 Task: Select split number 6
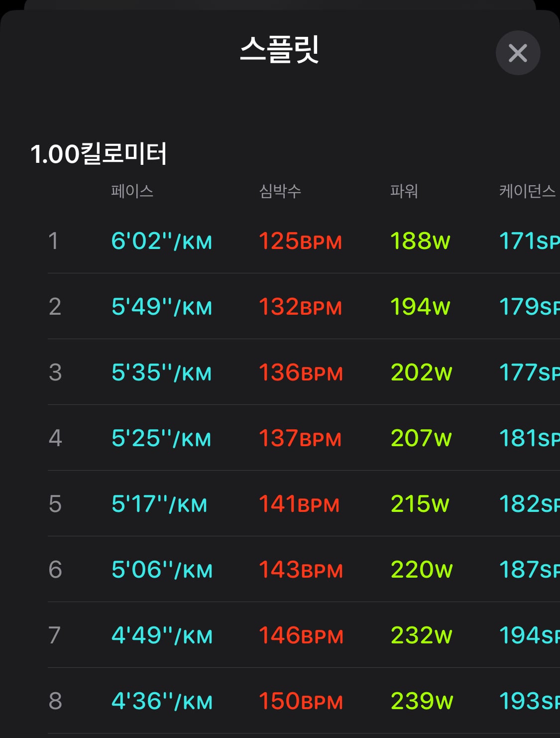tap(55, 570)
